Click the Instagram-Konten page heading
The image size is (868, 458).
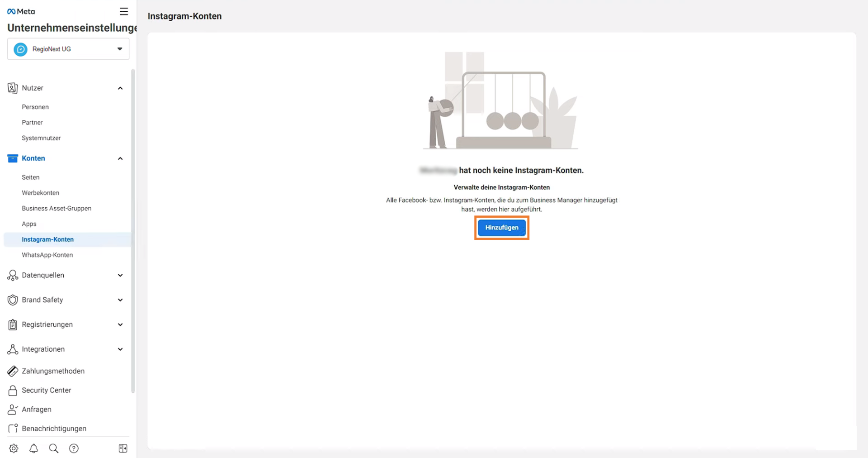pos(184,16)
